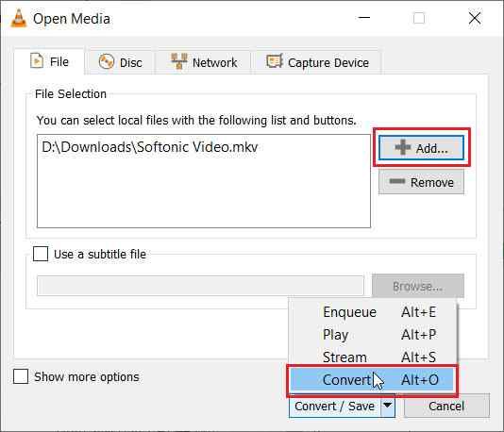Select Softonic Video.mkv in the file list
504x432 pixels.
pos(150,147)
